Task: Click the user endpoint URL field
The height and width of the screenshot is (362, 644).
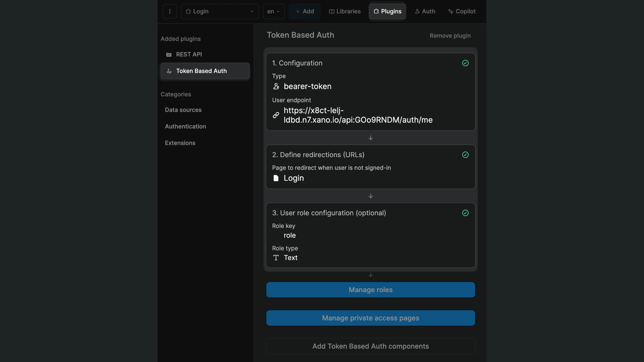Action: (358, 115)
